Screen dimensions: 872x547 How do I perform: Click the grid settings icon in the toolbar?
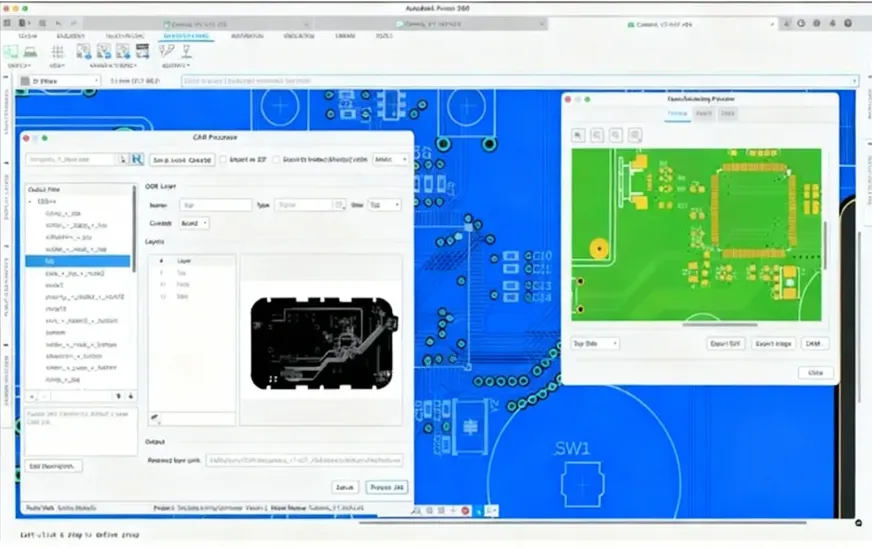[x=59, y=51]
